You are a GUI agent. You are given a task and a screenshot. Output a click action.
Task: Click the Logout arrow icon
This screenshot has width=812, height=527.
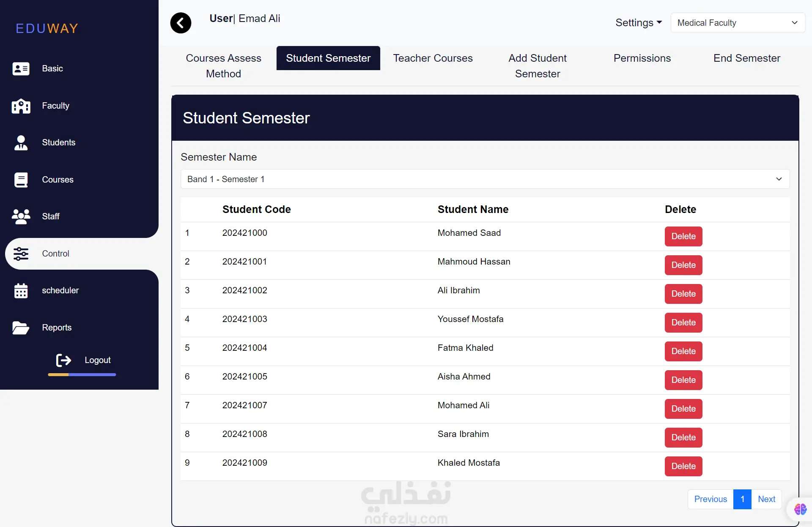(x=64, y=360)
